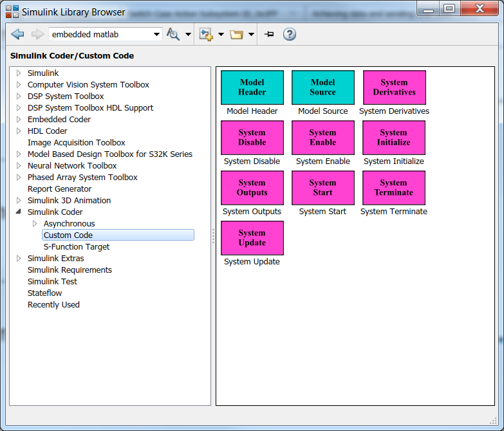Expand Phased Array System Toolbox node

(19, 177)
